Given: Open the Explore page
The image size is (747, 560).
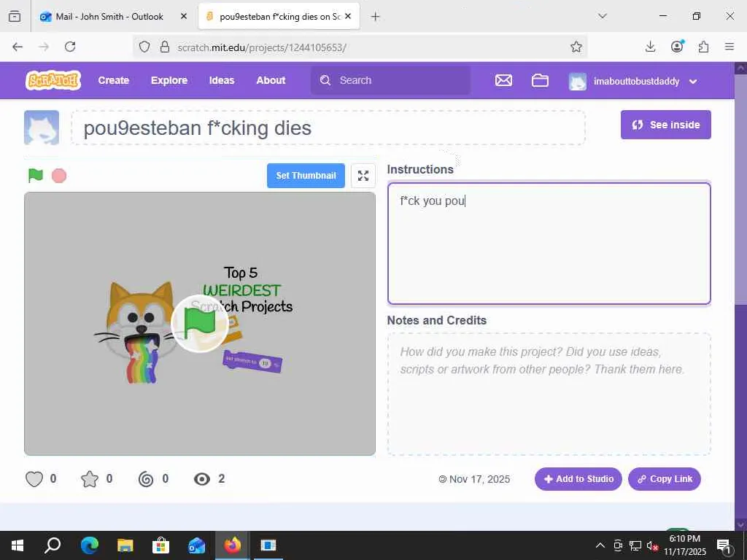Looking at the screenshot, I should (x=169, y=80).
